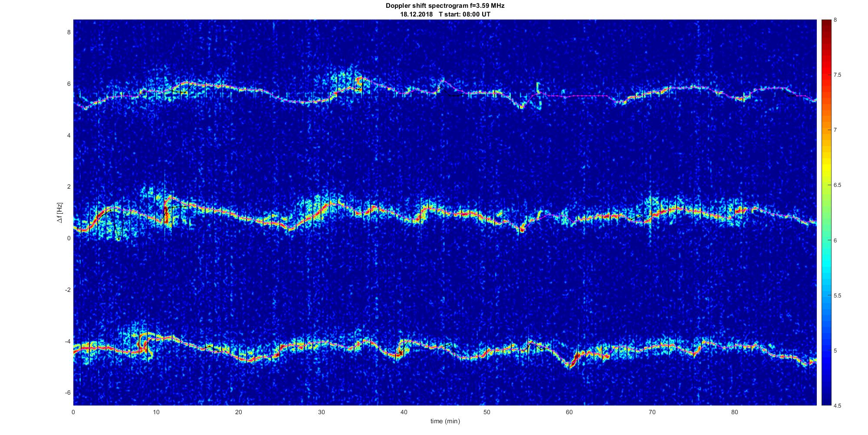
Task: Click y-axis tick label '6'
Action: pyautogui.click(x=69, y=84)
